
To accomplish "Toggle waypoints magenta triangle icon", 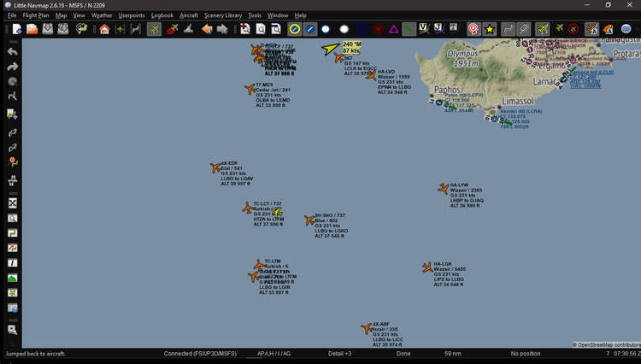I will pos(394,29).
